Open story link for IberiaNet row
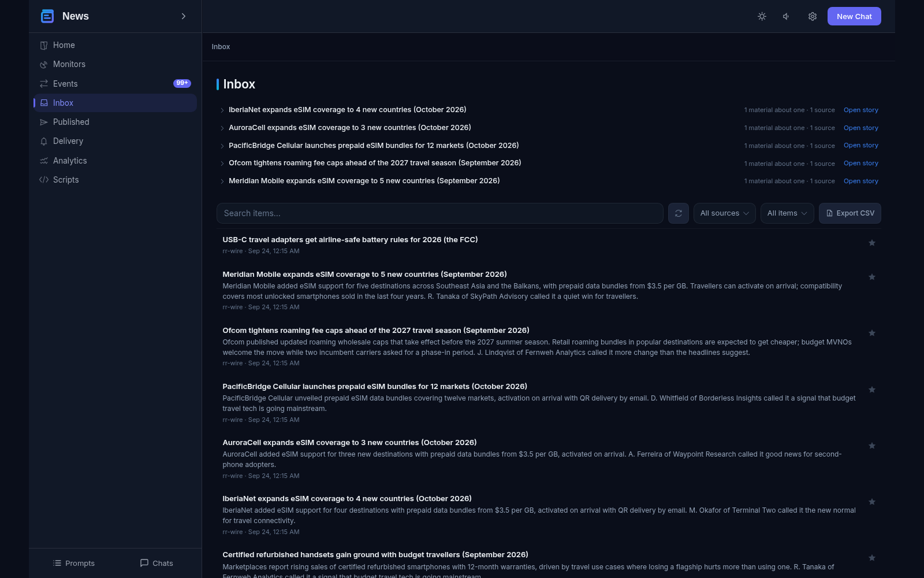 tap(860, 110)
